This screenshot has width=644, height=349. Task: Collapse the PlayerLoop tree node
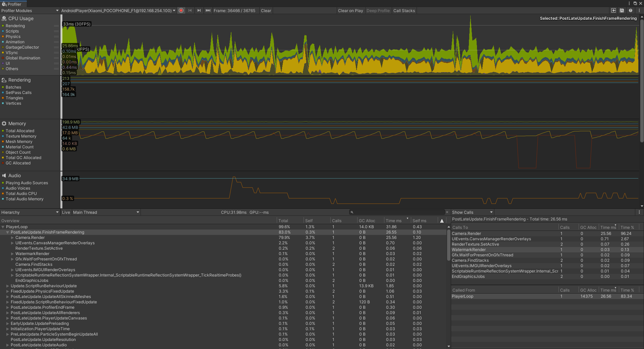pyautogui.click(x=3, y=227)
